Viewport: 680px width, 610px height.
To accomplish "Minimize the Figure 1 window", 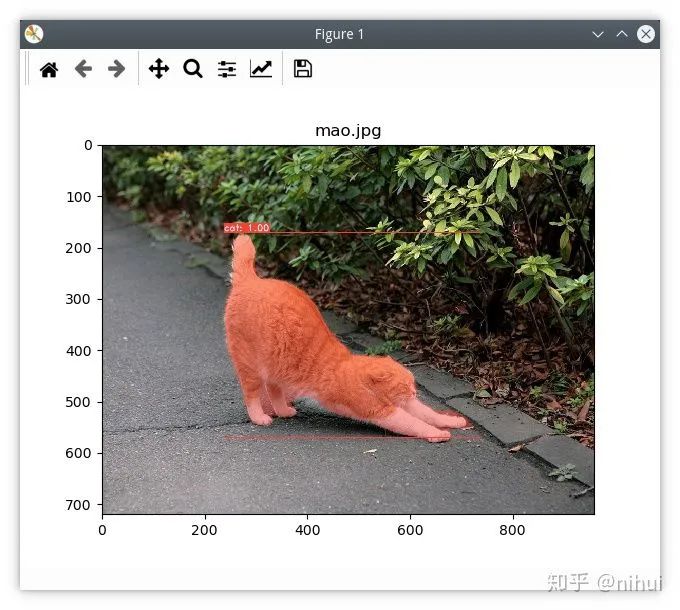I will click(x=598, y=34).
